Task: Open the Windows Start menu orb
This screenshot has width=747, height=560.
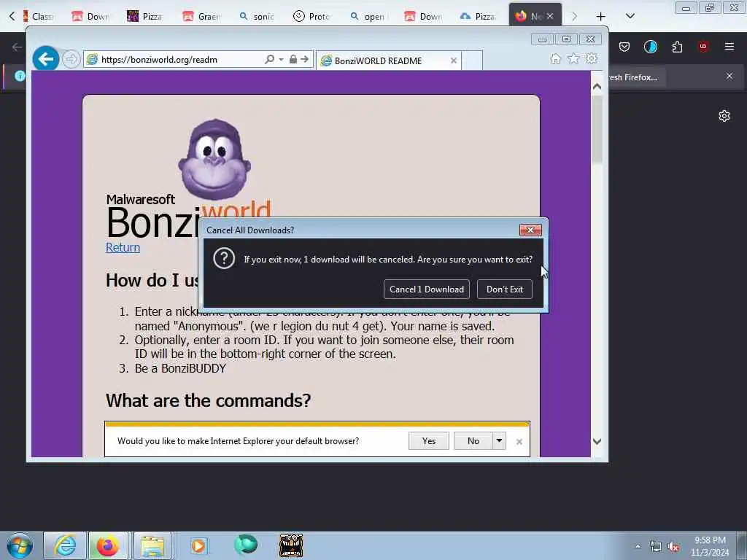Action: 20,545
